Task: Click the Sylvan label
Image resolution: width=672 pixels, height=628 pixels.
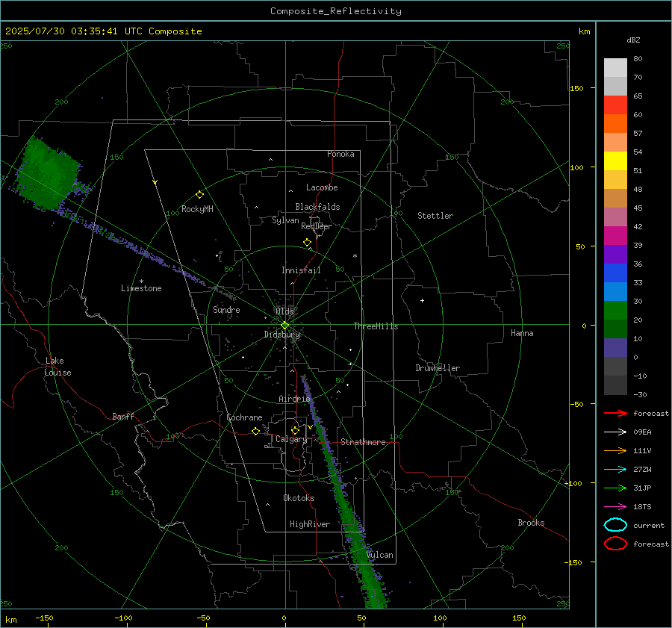Action: (285, 220)
